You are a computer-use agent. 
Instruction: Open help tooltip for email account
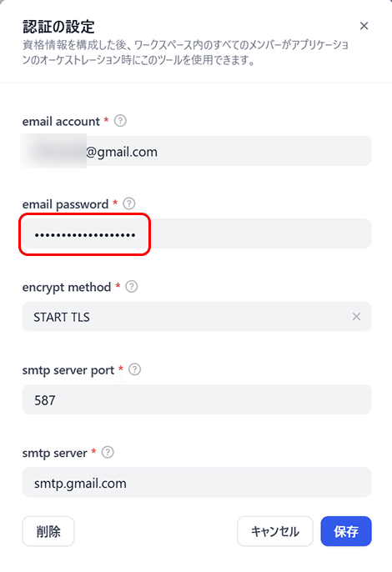coord(120,121)
